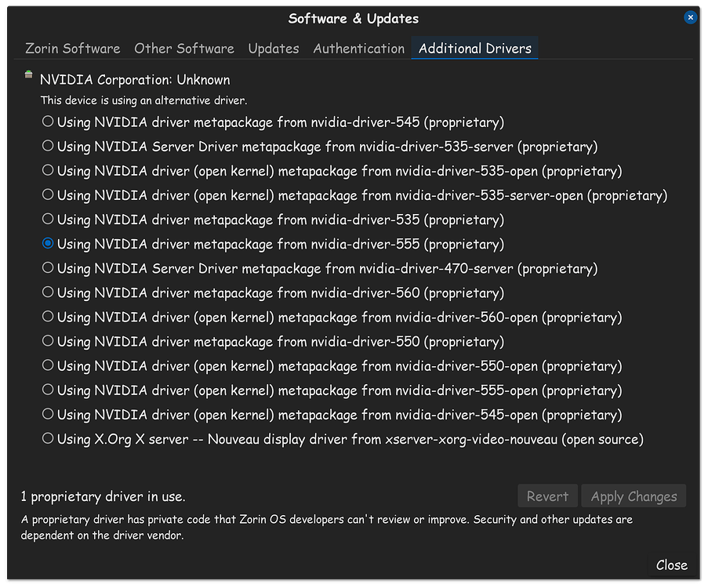The image size is (708, 588).
Task: Dismiss the dialog with the Close button
Action: [x=671, y=564]
